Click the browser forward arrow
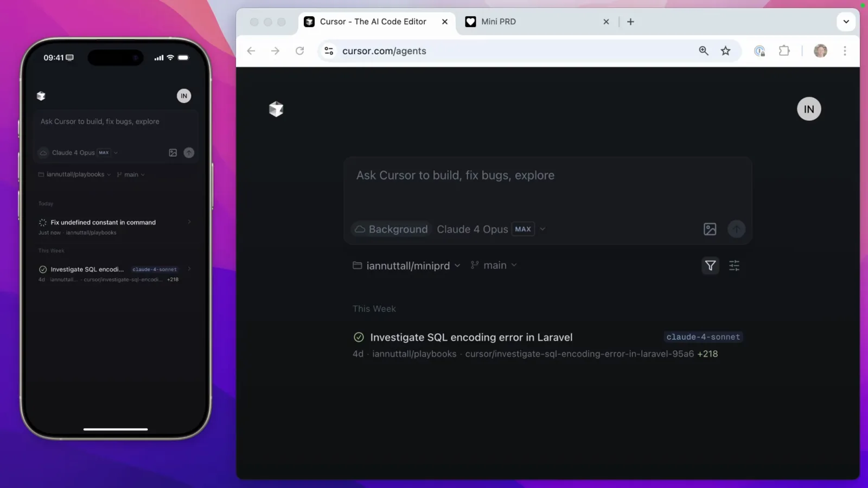This screenshot has height=488, width=868. [x=275, y=51]
